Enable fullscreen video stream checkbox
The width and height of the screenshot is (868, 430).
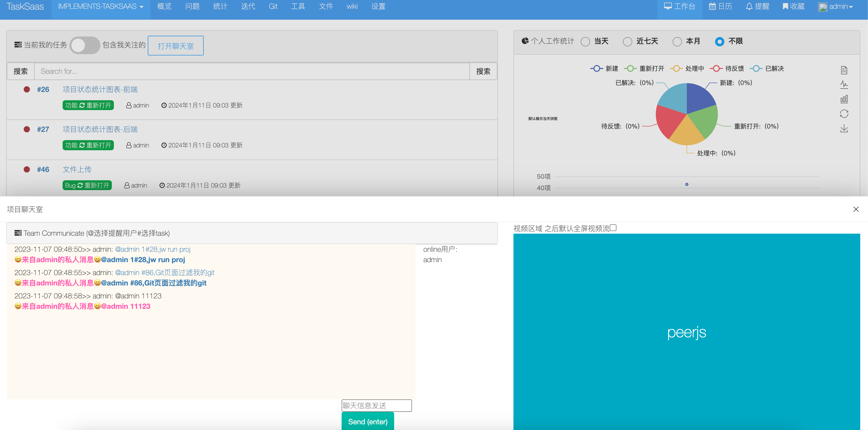pyautogui.click(x=613, y=228)
